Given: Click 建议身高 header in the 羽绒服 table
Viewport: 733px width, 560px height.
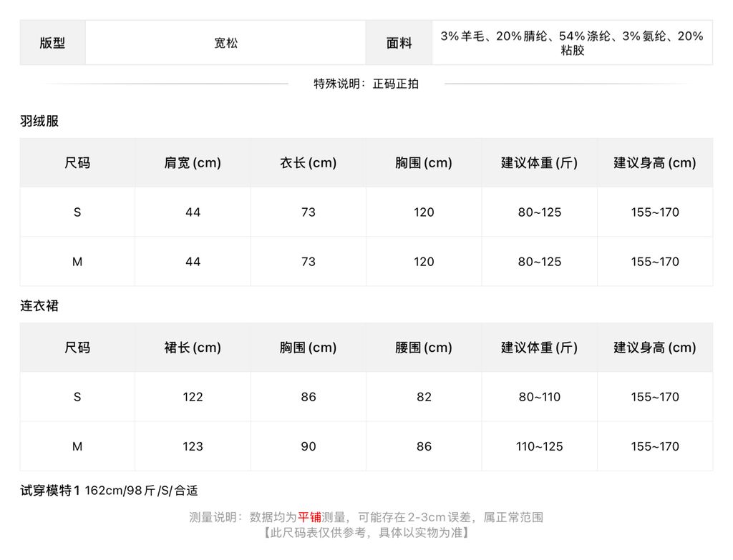Looking at the screenshot, I should (x=655, y=163).
